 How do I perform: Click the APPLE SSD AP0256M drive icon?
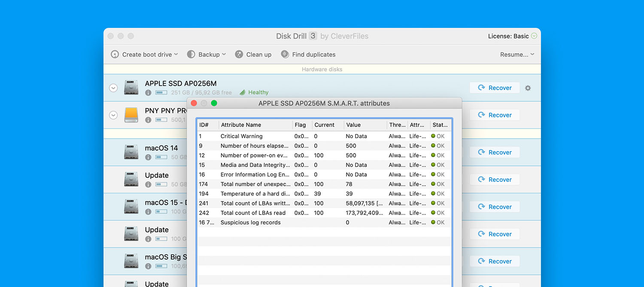click(131, 87)
